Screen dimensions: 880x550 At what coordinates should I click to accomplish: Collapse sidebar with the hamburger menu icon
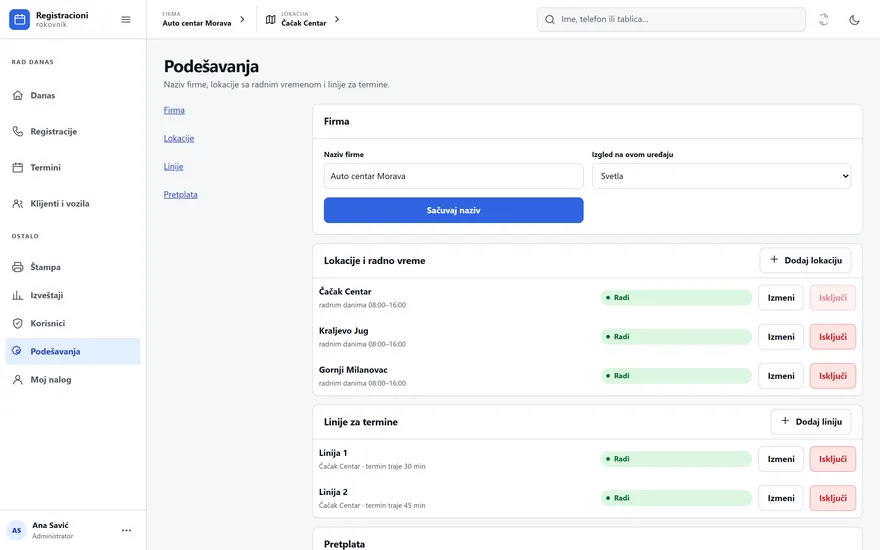[126, 20]
